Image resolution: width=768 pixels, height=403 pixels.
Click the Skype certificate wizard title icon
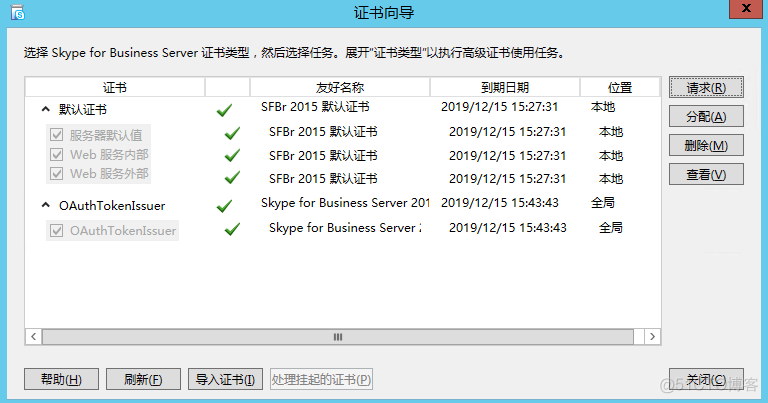tap(18, 13)
